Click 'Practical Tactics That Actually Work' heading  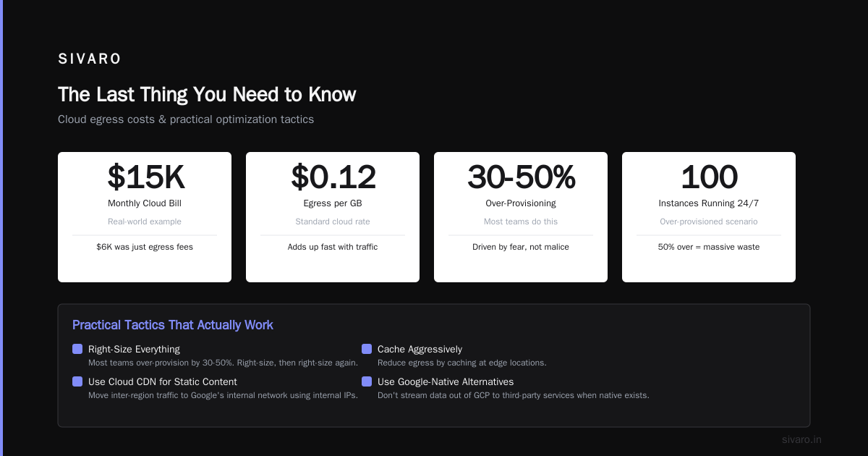pos(173,325)
